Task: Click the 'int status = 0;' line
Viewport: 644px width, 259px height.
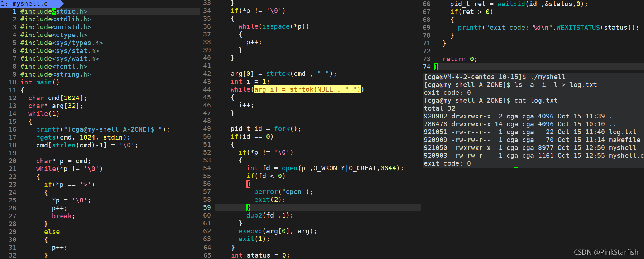Action: click(x=260, y=255)
